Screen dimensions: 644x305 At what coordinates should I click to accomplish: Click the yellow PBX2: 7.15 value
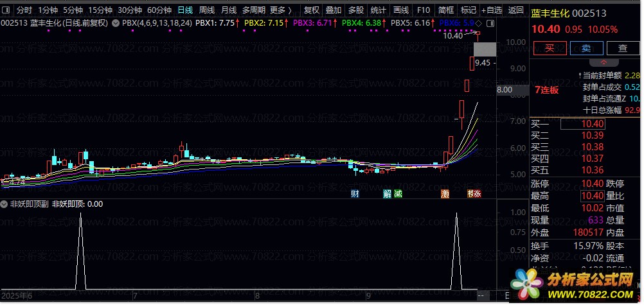click(x=264, y=23)
